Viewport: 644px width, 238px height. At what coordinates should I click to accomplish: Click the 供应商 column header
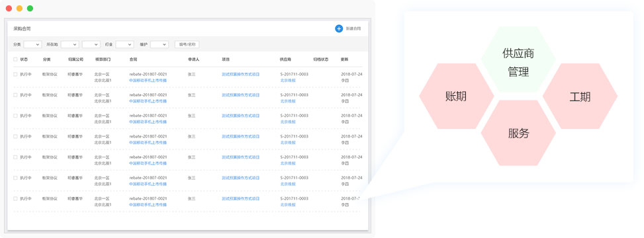286,59
